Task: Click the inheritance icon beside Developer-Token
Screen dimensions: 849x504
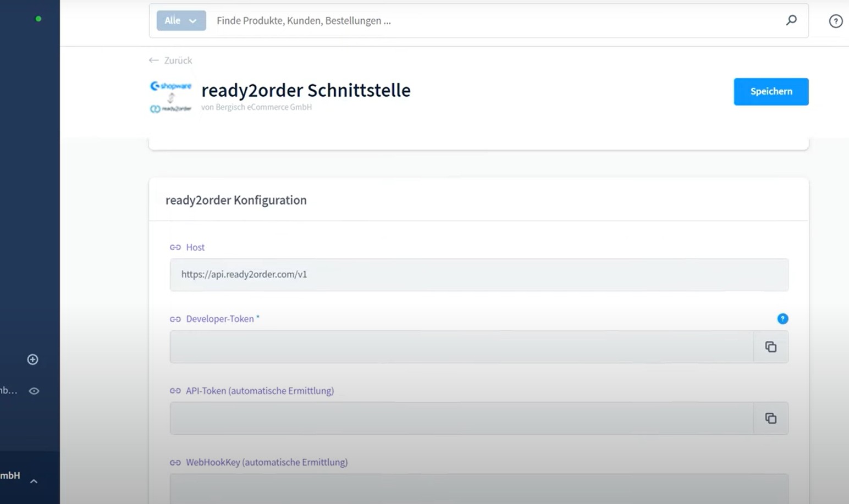Action: pyautogui.click(x=175, y=319)
